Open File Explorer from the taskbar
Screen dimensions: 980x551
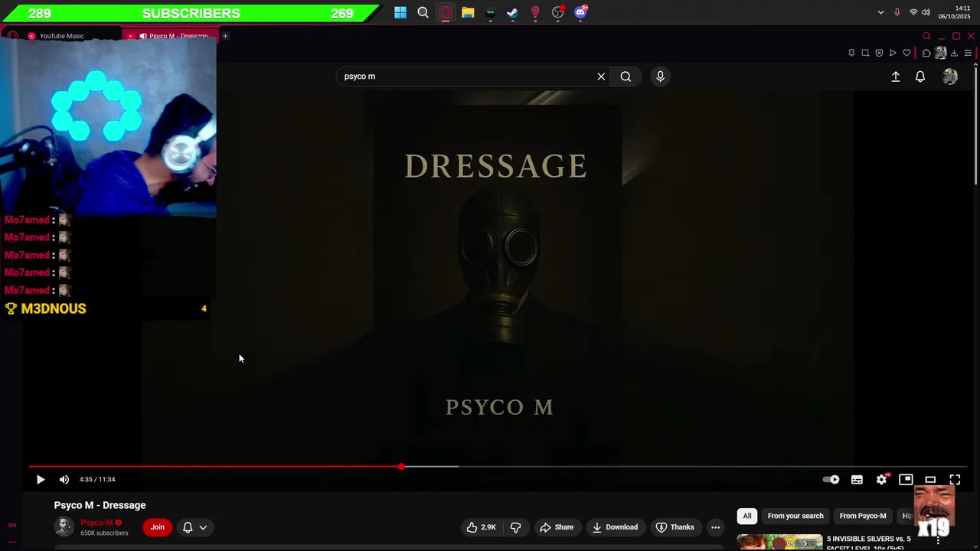(468, 12)
